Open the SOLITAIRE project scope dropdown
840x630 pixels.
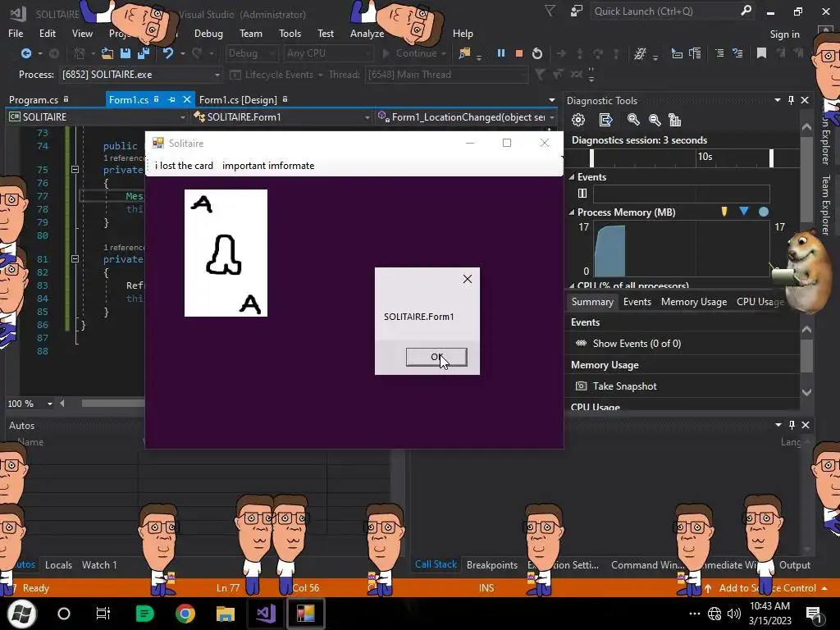pos(182,116)
